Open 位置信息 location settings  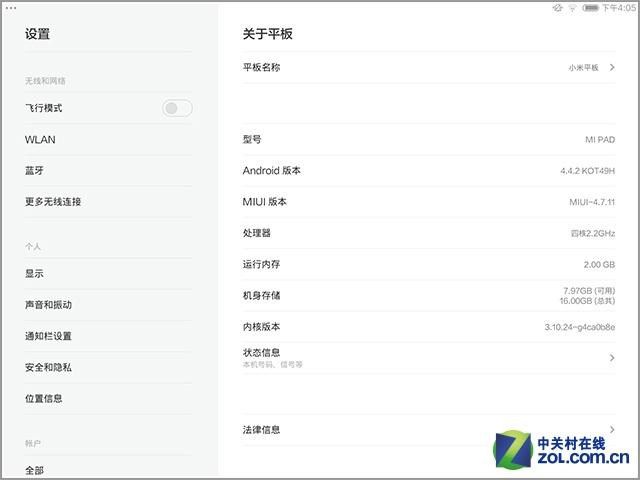[x=108, y=398]
